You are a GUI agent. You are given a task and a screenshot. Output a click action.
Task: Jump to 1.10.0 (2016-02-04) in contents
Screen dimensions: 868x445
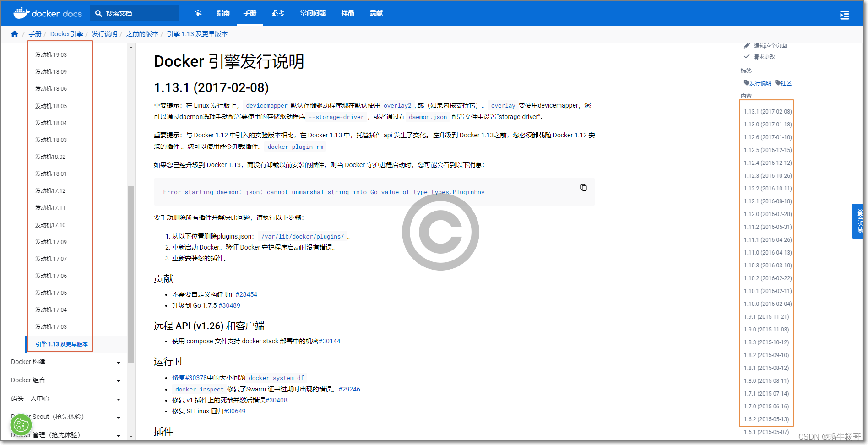click(x=768, y=304)
